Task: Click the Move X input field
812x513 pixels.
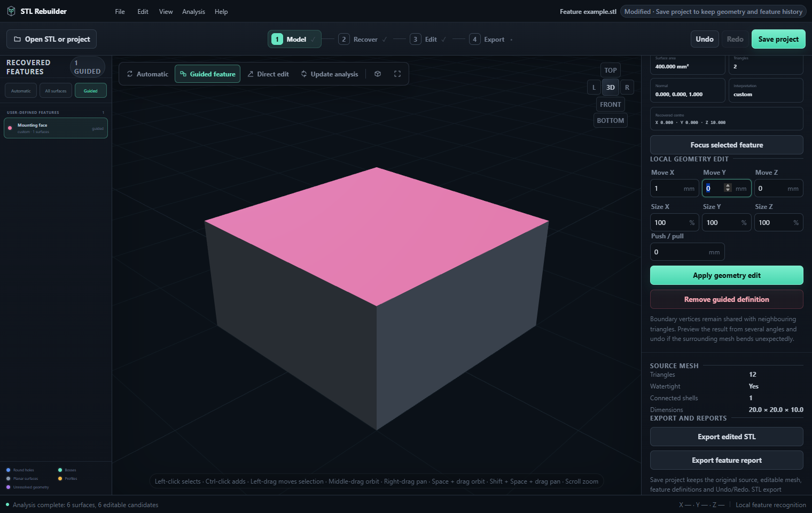Action: click(674, 188)
